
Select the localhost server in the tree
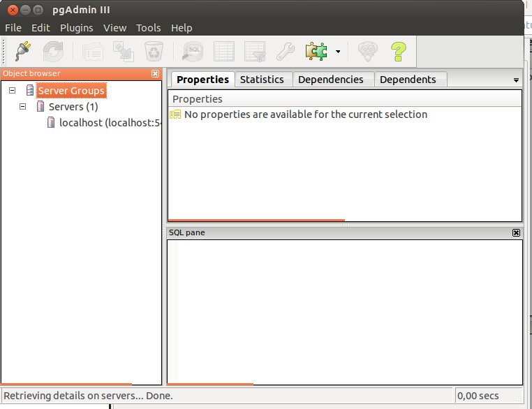(105, 123)
